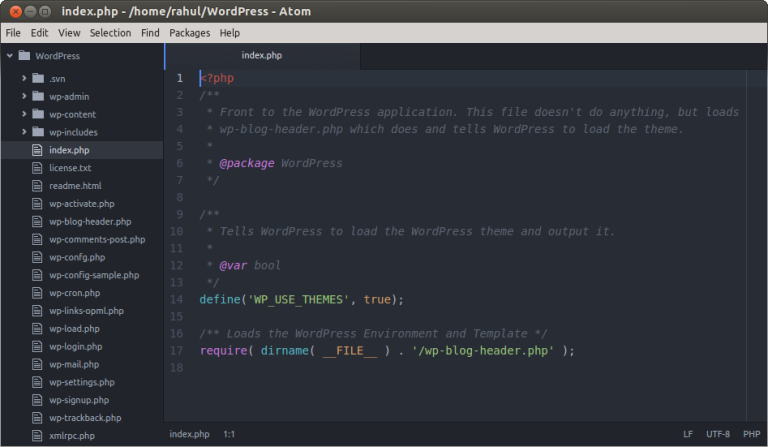
Task: Click the .svn folder icon
Action: pyautogui.click(x=38, y=78)
